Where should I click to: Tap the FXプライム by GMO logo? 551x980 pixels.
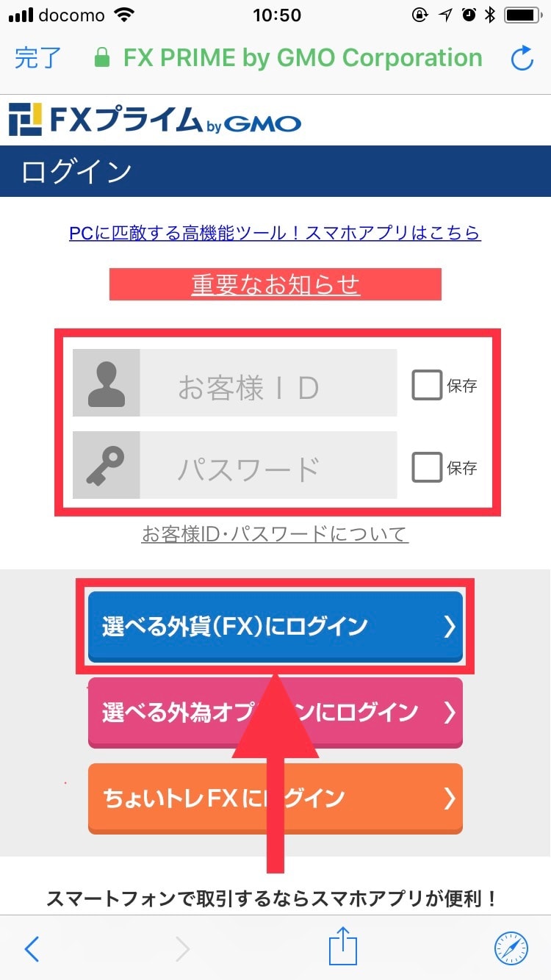pyautogui.click(x=155, y=120)
